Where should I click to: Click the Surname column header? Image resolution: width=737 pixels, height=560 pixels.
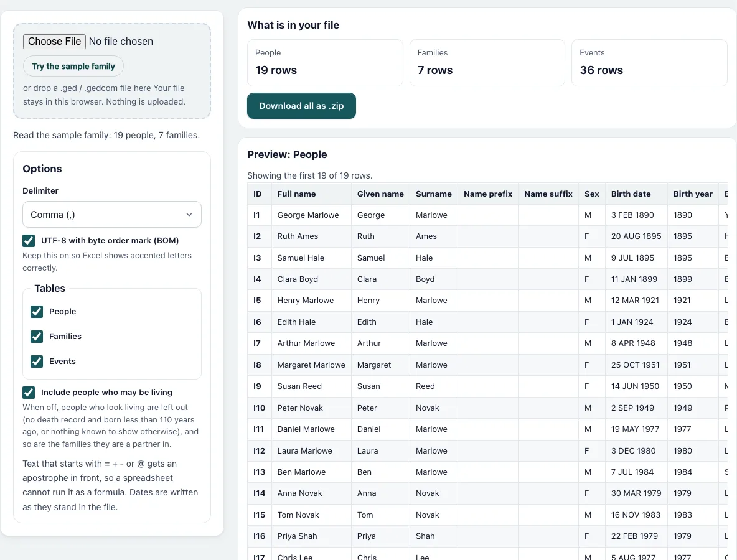434,194
